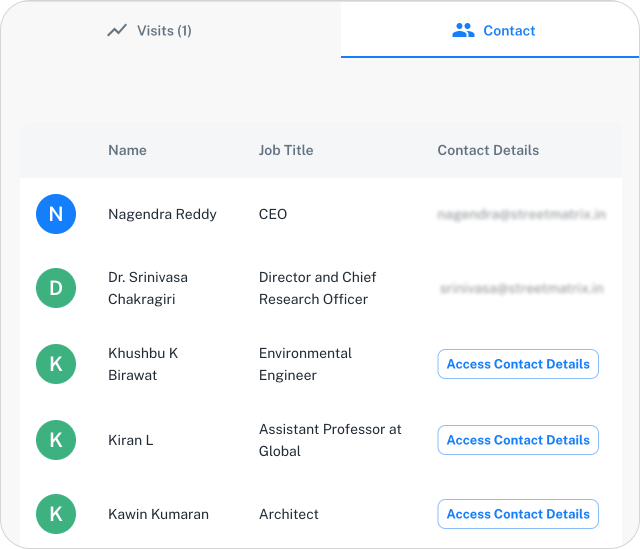This screenshot has width=640, height=549.
Task: Click the blurred email for Dr. Srinivasa Chakragiri
Action: click(x=521, y=288)
